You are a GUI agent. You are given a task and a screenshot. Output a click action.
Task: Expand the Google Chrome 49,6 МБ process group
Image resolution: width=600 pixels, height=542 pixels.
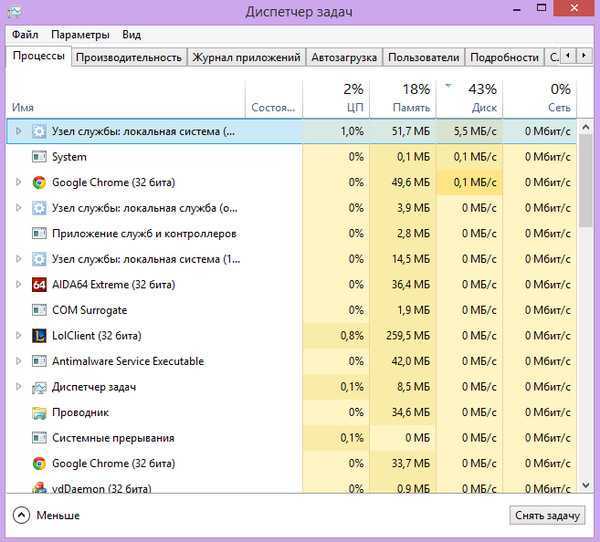click(x=18, y=182)
